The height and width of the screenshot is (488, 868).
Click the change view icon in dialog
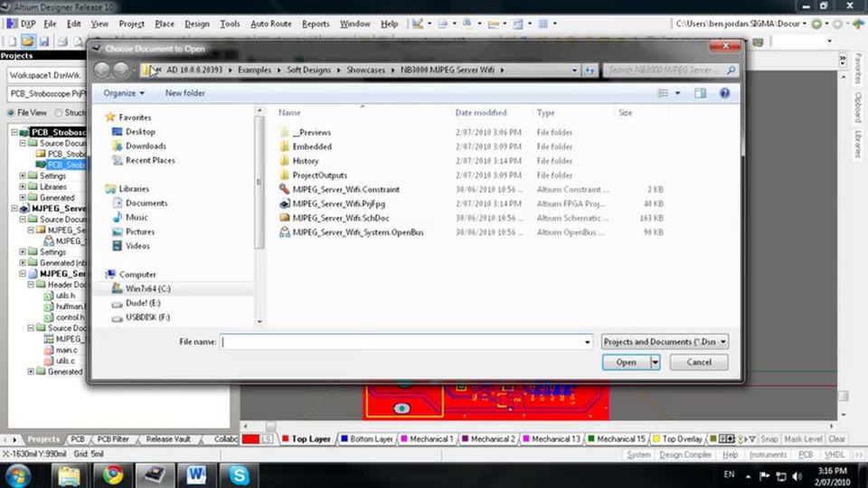663,93
